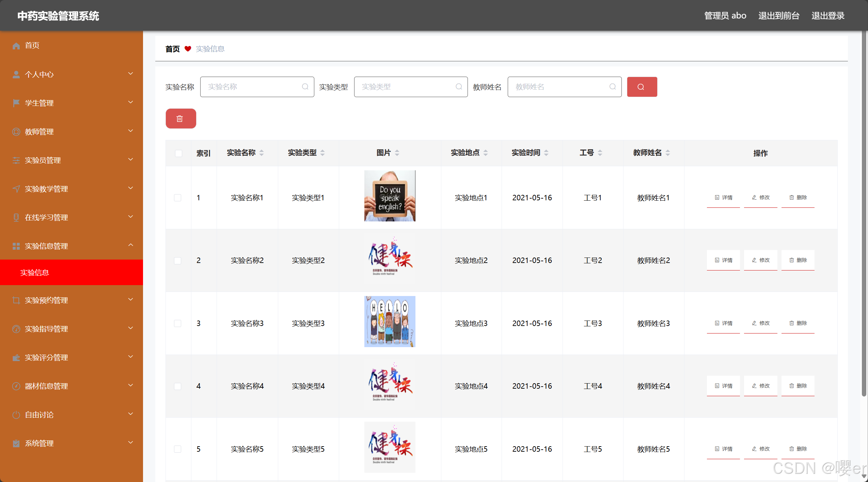868x482 pixels.
Task: Sort by 实验类型 column arrows
Action: [322, 153]
